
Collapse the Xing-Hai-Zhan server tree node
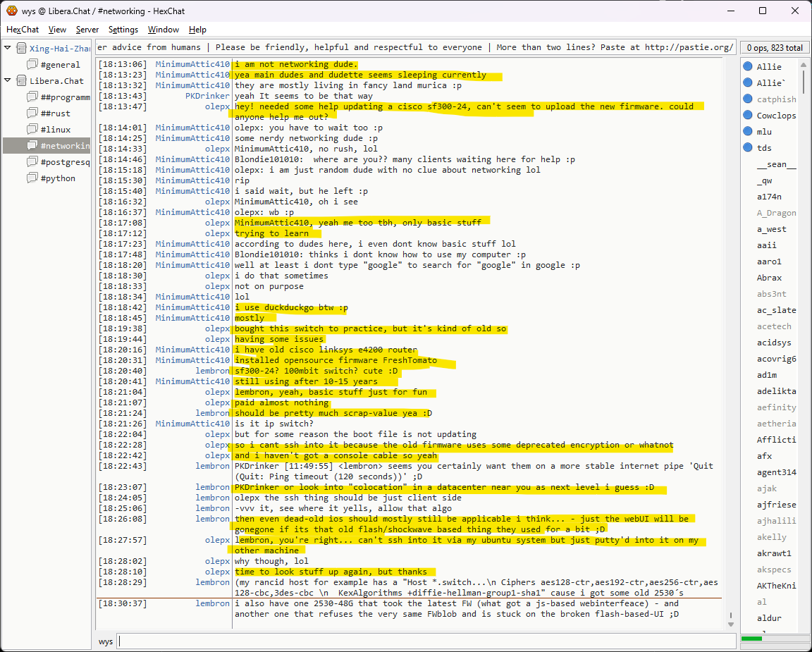tap(8, 49)
